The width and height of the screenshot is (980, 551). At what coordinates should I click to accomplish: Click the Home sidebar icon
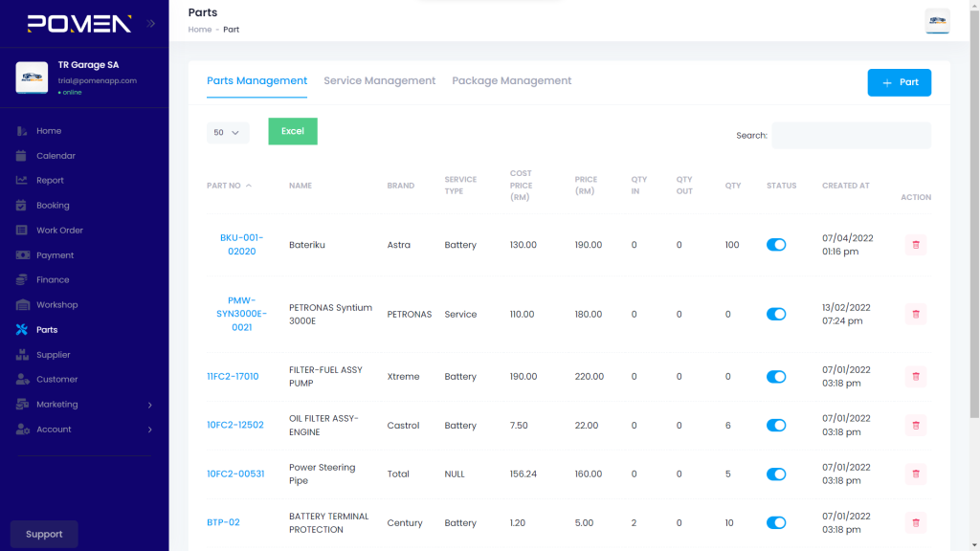[x=22, y=130]
